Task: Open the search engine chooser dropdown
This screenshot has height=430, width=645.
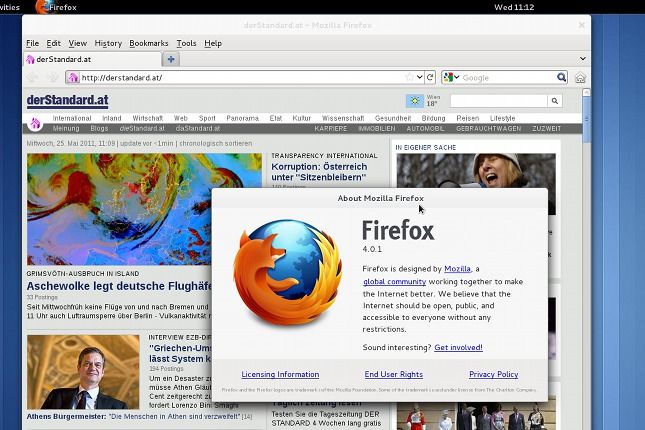Action: point(451,77)
